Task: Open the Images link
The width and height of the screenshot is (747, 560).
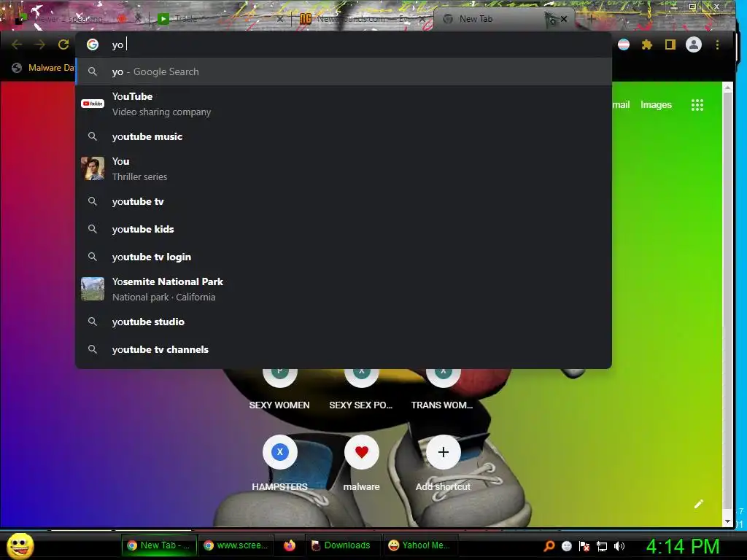Action: [x=656, y=105]
